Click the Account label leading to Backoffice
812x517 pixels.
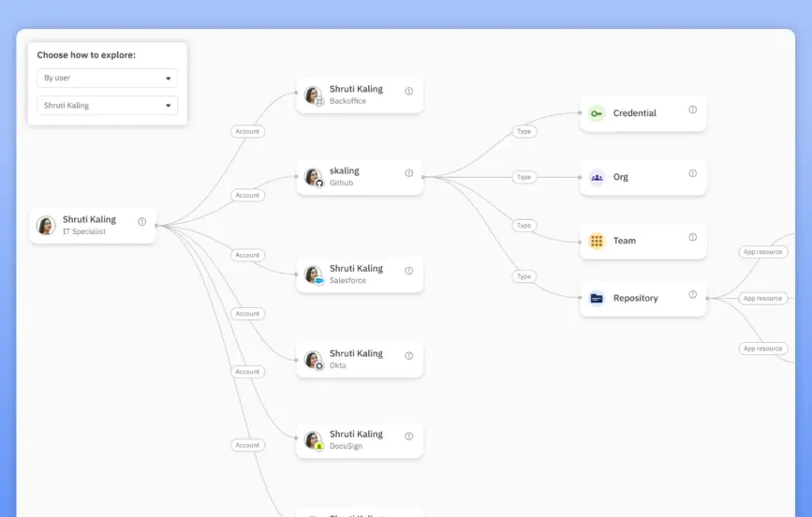coord(247,132)
